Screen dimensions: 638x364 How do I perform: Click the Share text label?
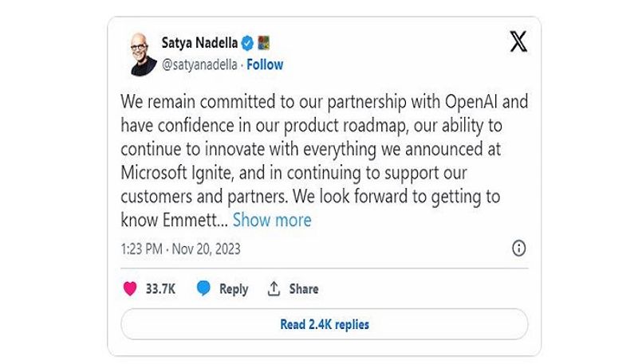(x=304, y=289)
